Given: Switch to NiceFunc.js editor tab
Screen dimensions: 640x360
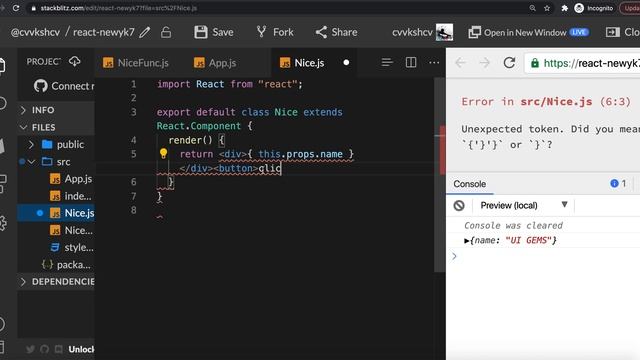Looking at the screenshot, I should point(136,63).
